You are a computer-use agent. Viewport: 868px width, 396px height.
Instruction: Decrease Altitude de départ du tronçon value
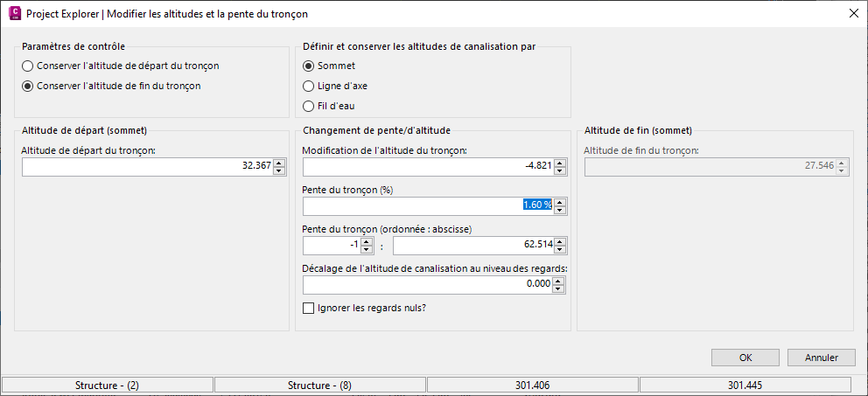coord(279,170)
